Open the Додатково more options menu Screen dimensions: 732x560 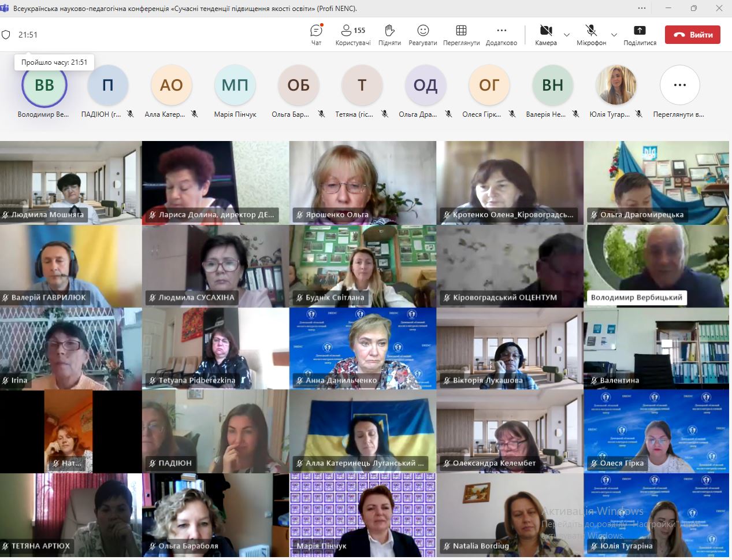[x=501, y=34]
